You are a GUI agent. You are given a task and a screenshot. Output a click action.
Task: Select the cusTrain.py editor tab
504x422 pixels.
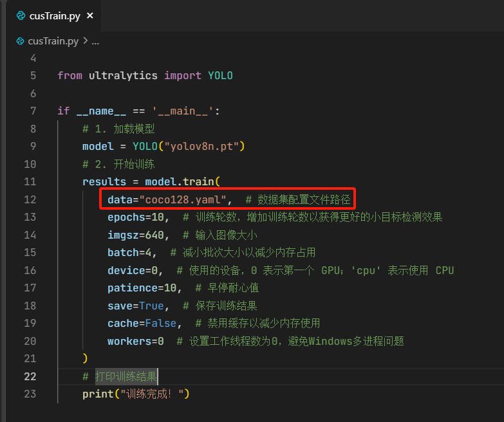55,15
